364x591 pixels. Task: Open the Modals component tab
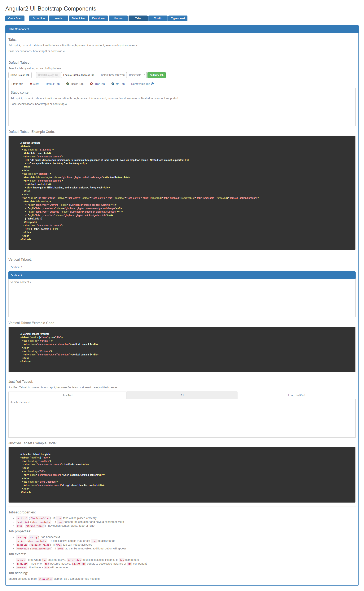[x=118, y=18]
